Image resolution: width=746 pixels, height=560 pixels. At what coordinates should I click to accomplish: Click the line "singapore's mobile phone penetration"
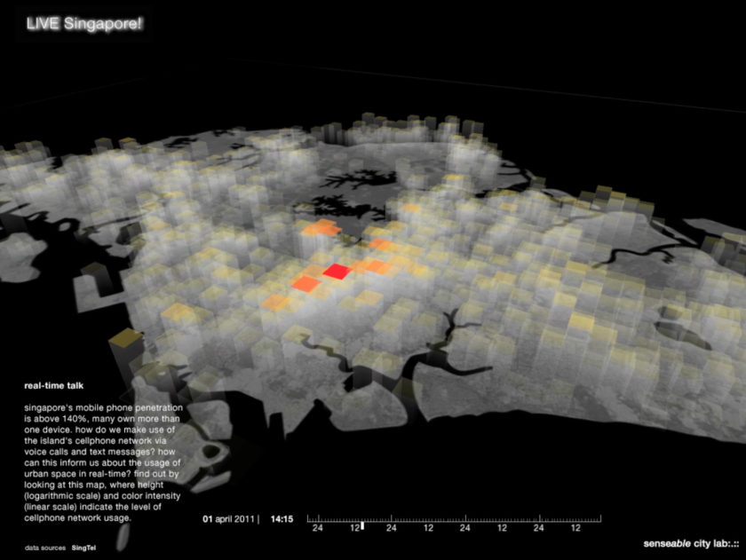pos(103,408)
